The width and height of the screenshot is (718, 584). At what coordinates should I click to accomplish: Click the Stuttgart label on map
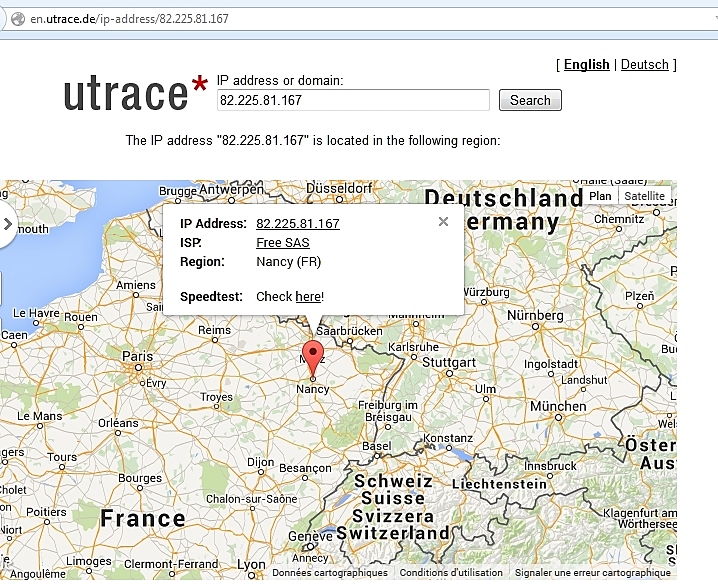pyautogui.click(x=449, y=362)
